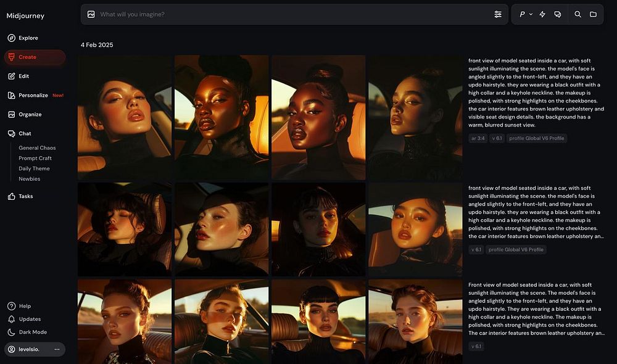Toggle Dark Mode setting
Viewport: 617px width, 364px height.
pyautogui.click(x=33, y=332)
